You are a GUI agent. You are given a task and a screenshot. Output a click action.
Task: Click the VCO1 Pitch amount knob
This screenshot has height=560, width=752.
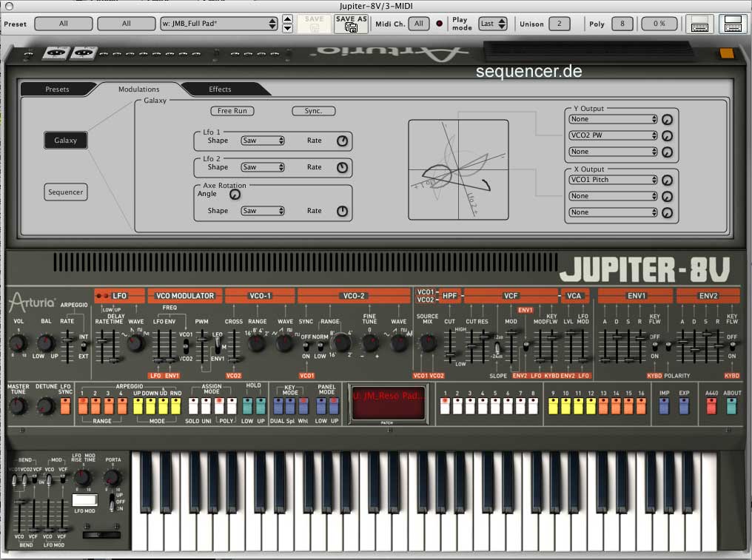[x=667, y=181]
